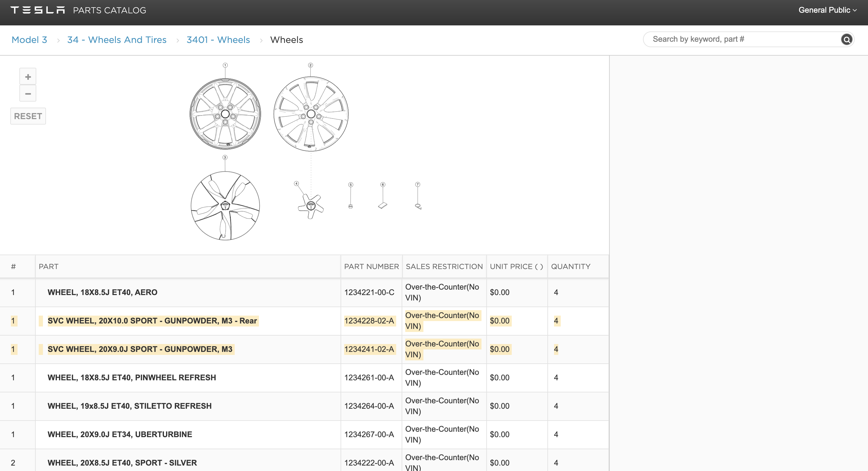Click the valve stem part drawing
Screen dimensions: 868x471
351,206
